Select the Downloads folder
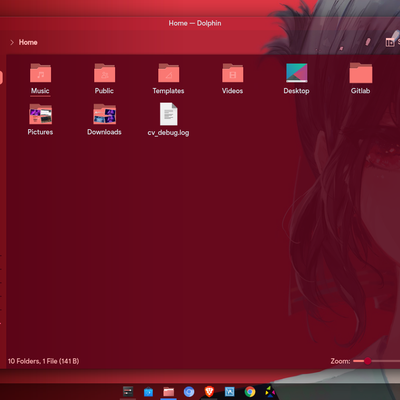The width and height of the screenshot is (400, 400). pyautogui.click(x=104, y=120)
